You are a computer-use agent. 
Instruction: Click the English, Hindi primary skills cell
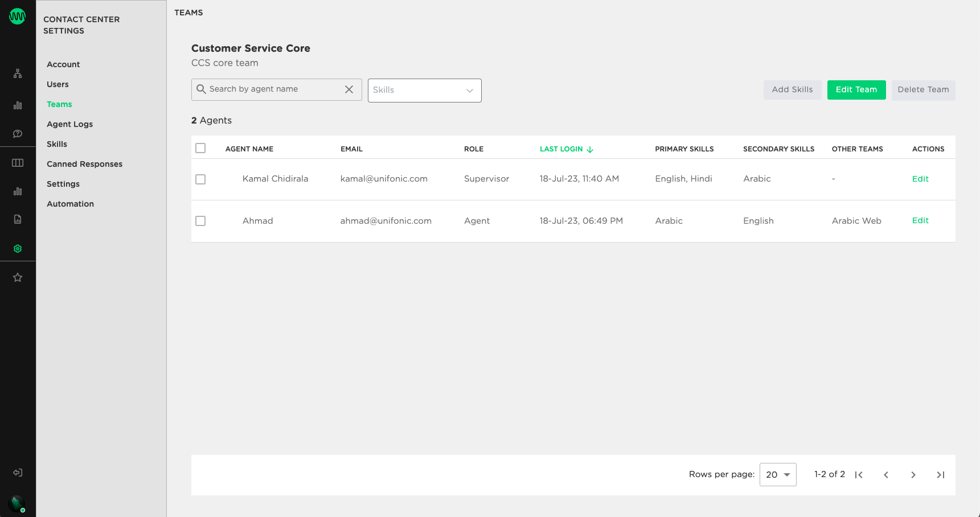coord(683,179)
